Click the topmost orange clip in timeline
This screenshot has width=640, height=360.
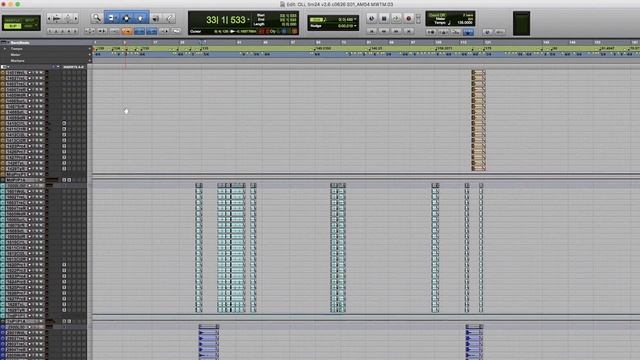[478, 72]
